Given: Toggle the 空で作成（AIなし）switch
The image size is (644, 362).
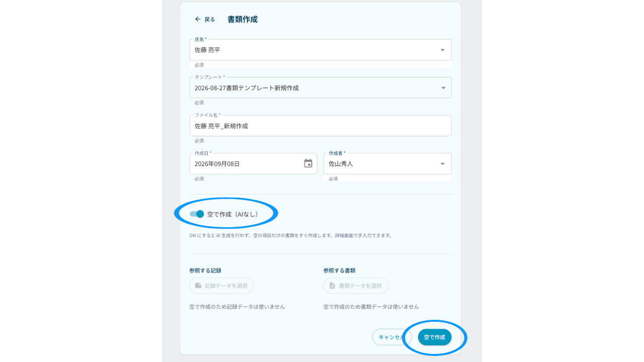Looking at the screenshot, I should tap(197, 214).
